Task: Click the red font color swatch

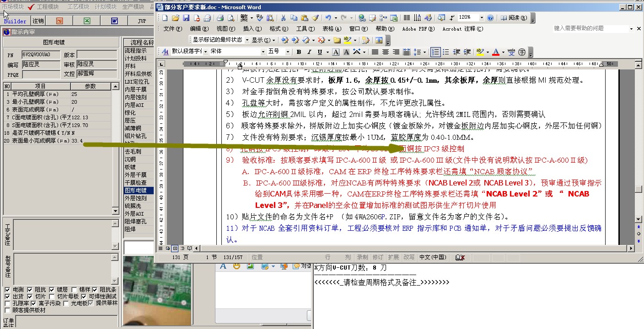Action: coord(496,52)
